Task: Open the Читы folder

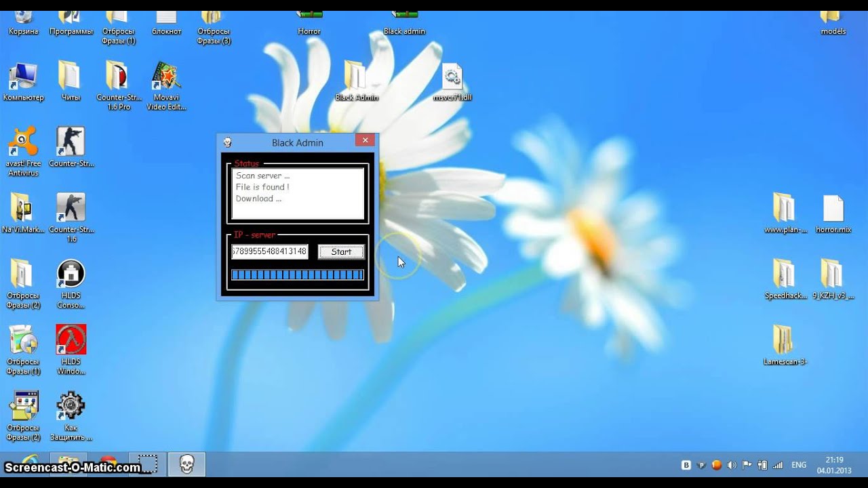Action: tap(71, 81)
